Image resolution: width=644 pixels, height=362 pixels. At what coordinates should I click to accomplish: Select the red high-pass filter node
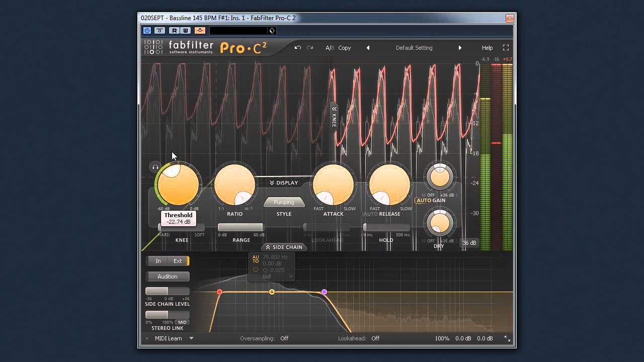[x=219, y=292]
